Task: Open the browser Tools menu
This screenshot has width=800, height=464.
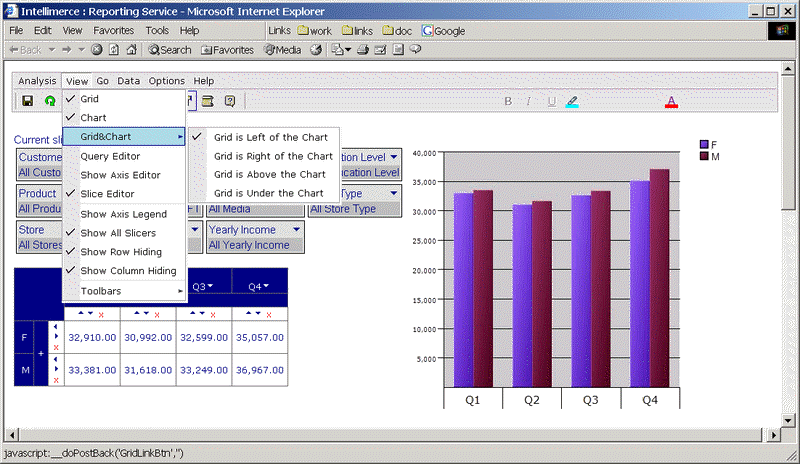Action: pos(157,31)
